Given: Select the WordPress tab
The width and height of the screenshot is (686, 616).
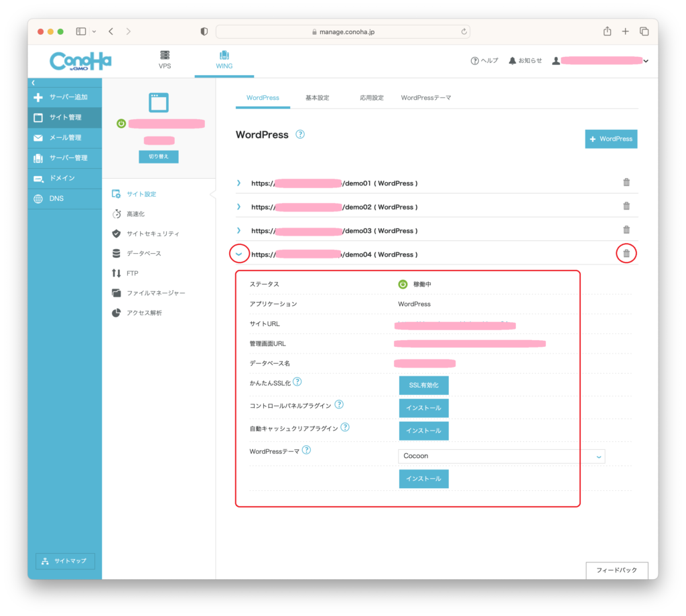Looking at the screenshot, I should pyautogui.click(x=263, y=98).
